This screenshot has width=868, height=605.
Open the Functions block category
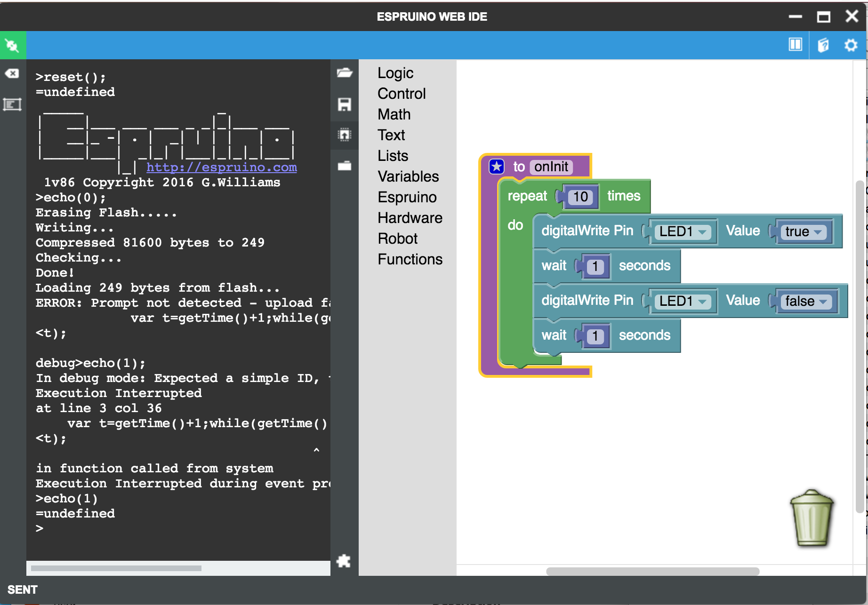(x=410, y=259)
